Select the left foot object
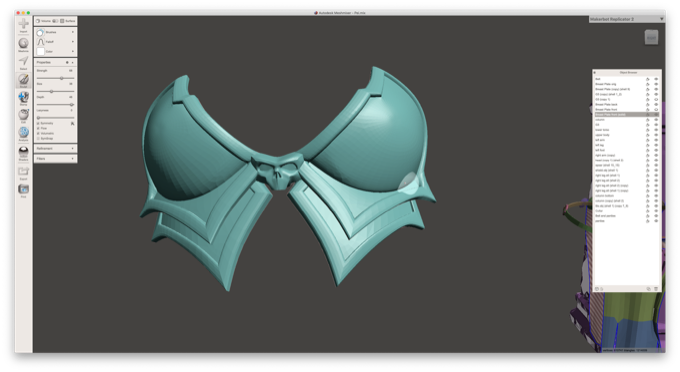The width and height of the screenshot is (680, 372). 600,150
